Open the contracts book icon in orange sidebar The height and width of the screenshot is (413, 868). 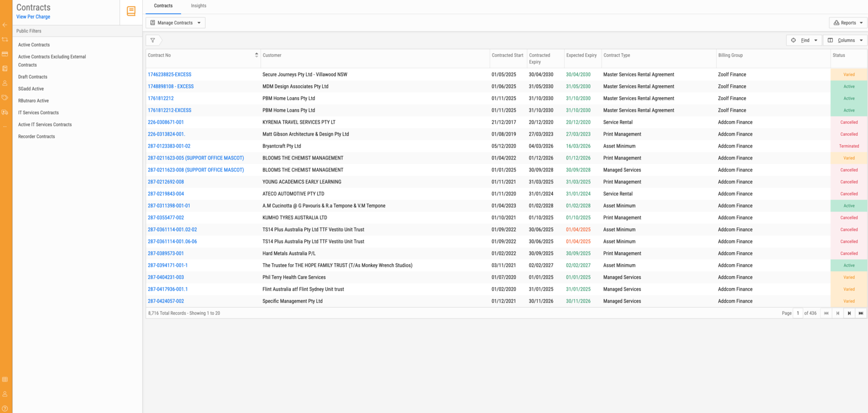pos(5,68)
